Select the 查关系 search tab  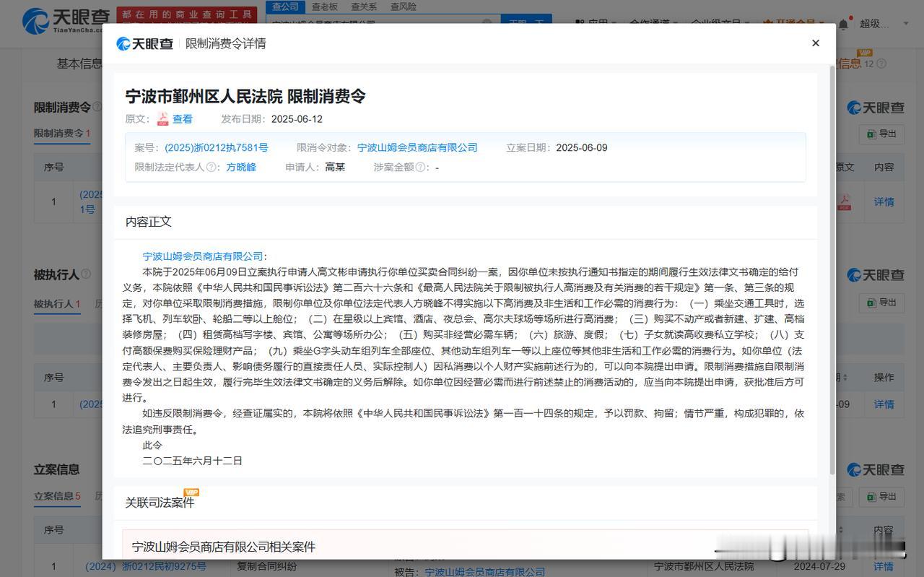pyautogui.click(x=363, y=6)
